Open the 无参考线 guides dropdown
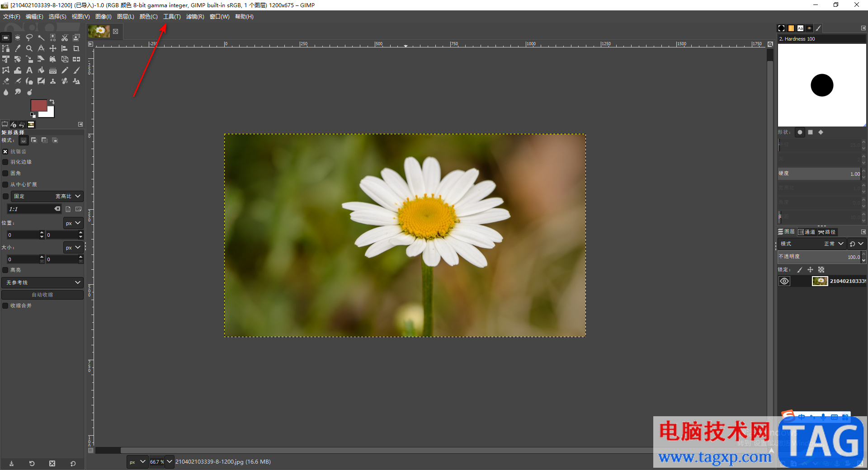The width and height of the screenshot is (868, 470). [x=42, y=282]
